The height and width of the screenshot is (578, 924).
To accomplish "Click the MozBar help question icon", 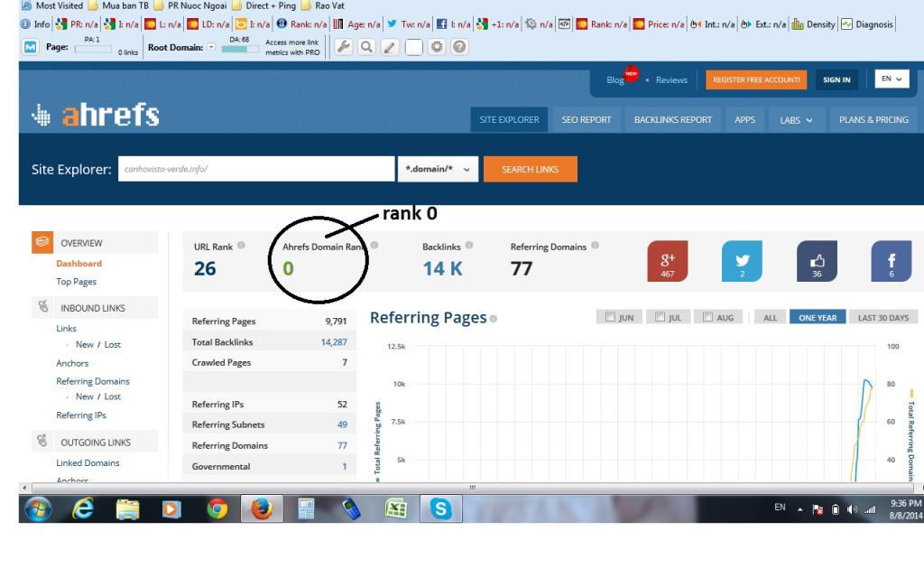I will pyautogui.click(x=459, y=47).
